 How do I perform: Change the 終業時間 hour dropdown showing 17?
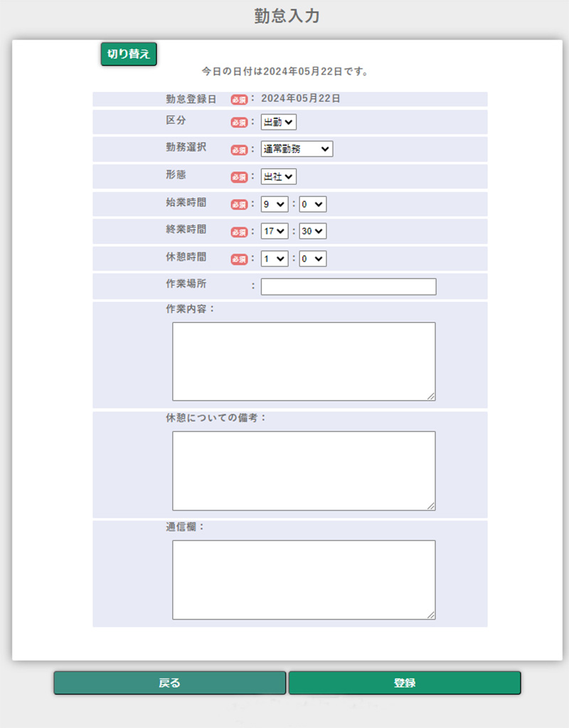click(275, 231)
